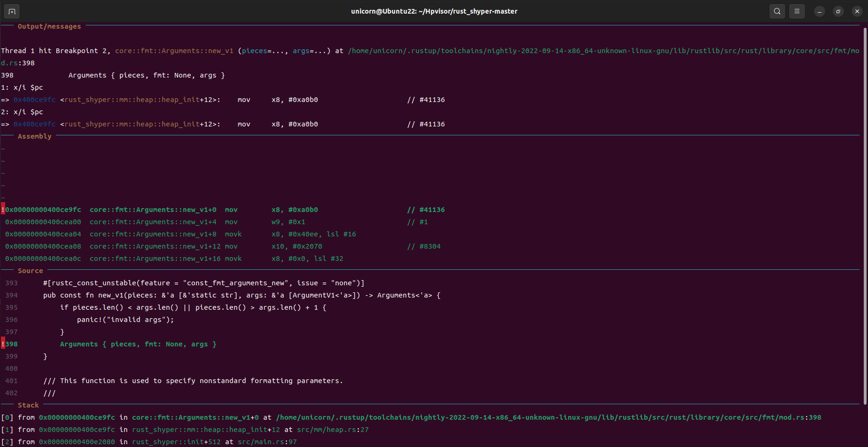Click stack frame [2] rust_shyper::init+512

149,442
